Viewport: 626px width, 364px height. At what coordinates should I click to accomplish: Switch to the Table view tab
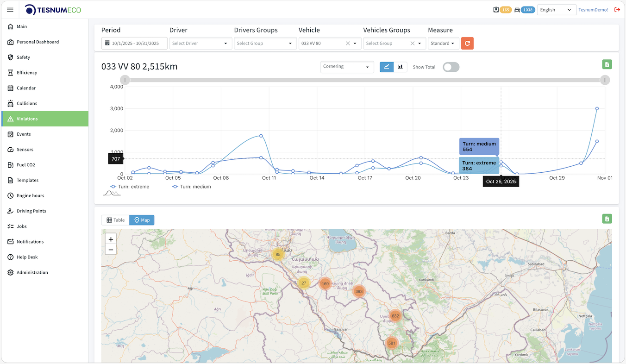click(x=115, y=220)
